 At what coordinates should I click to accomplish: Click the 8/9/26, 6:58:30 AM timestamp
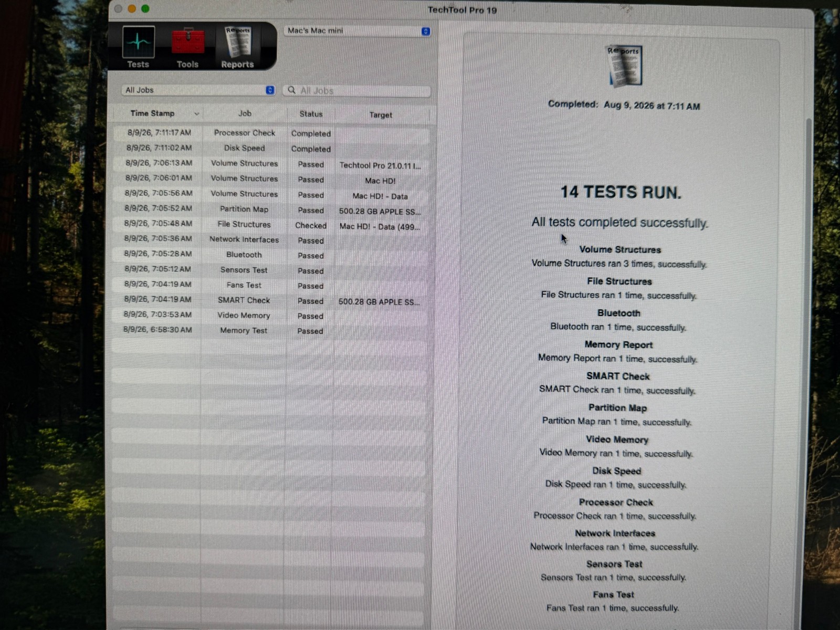point(157,330)
